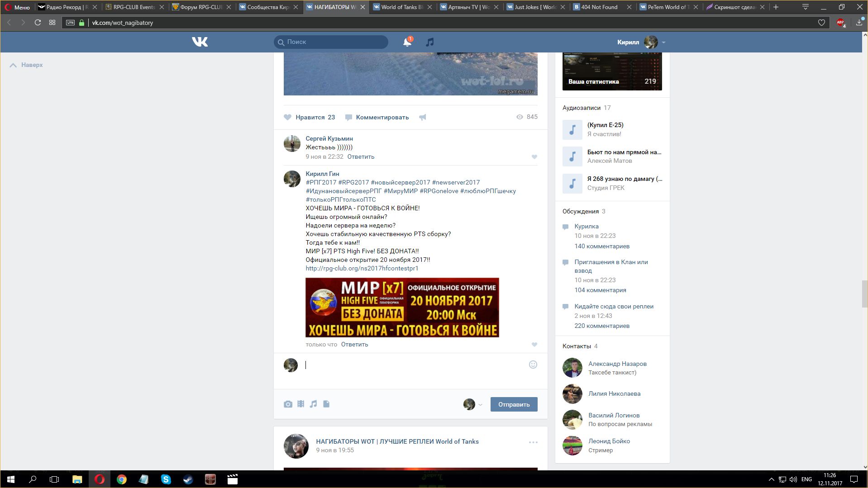Image resolution: width=868 pixels, height=488 pixels.
Task: Reload the page in the browser
Action: tap(38, 23)
